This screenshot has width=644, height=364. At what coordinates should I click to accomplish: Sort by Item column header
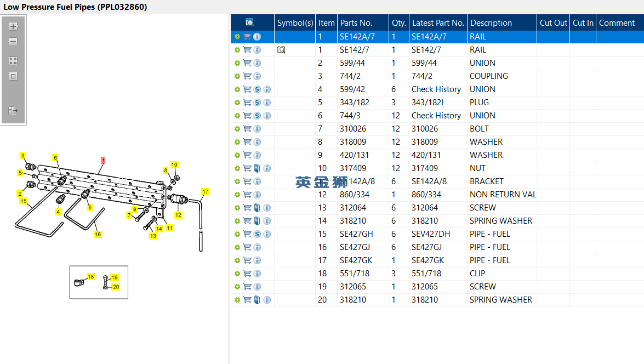(327, 22)
